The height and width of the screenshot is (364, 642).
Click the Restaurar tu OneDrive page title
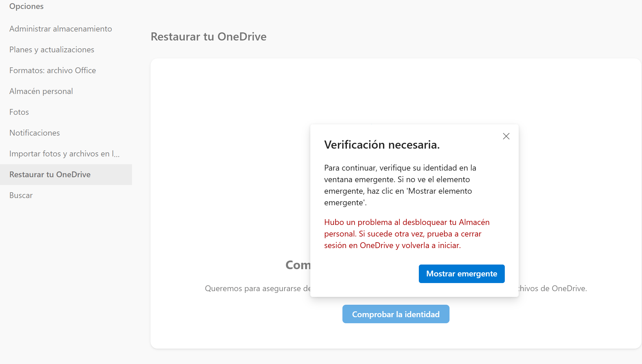[x=208, y=37]
